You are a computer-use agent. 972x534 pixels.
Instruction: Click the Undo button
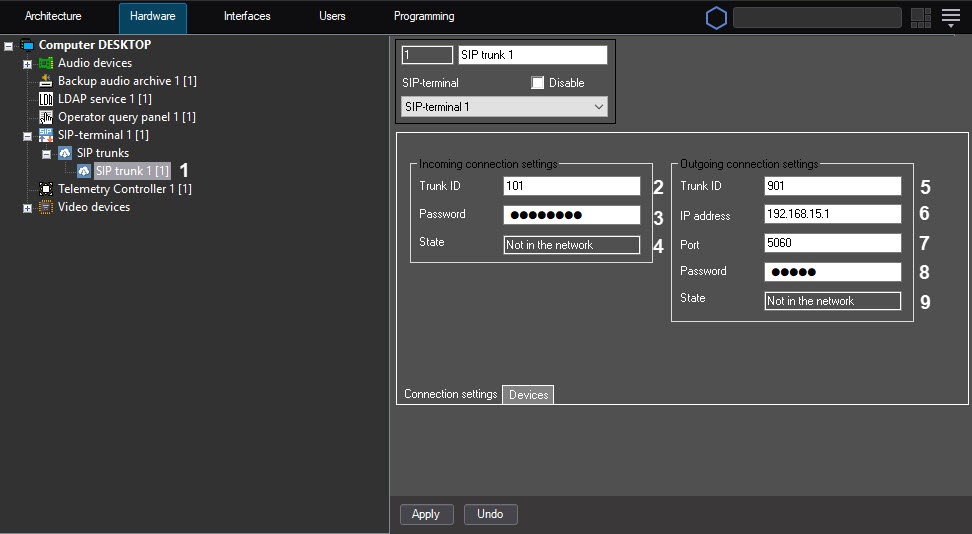[490, 514]
